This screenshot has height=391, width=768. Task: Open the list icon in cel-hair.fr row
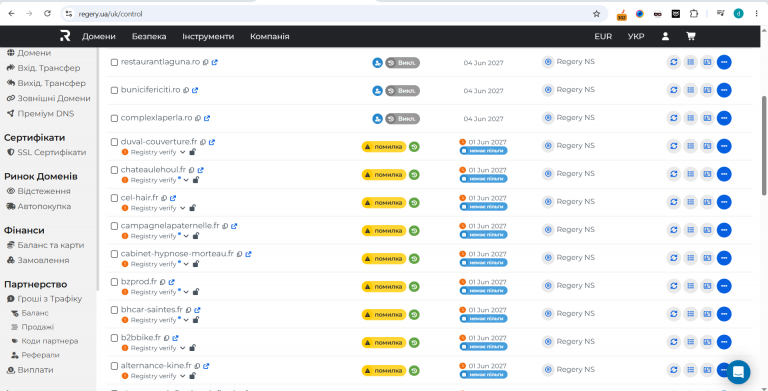(690, 202)
